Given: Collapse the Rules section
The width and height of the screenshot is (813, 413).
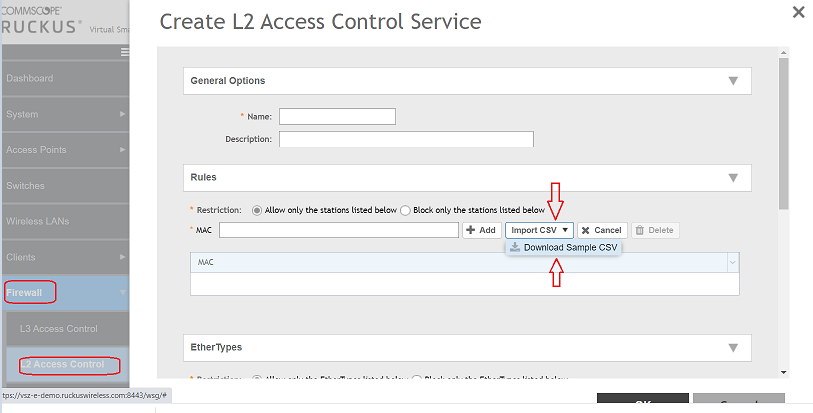Looking at the screenshot, I should click(733, 178).
